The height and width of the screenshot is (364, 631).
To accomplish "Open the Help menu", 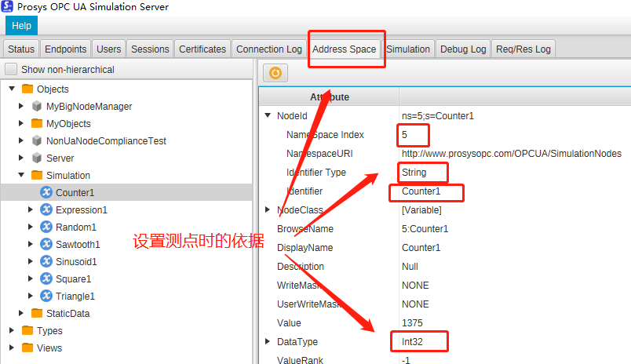I will tap(21, 26).
